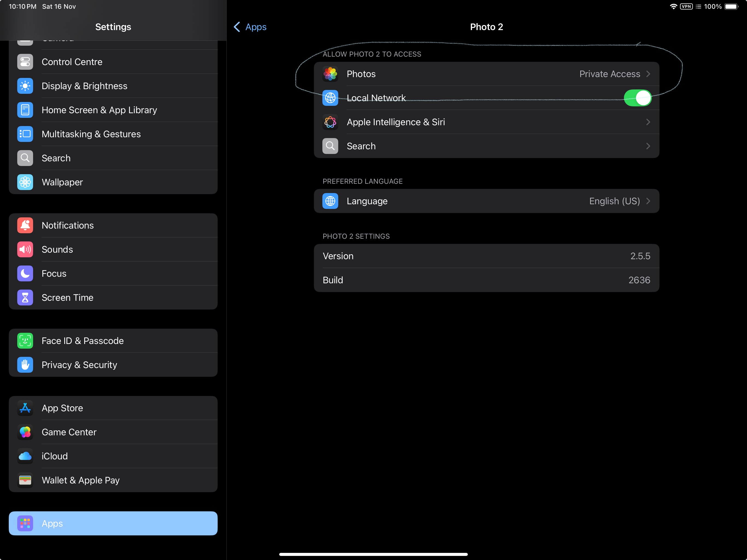Tap the Sounds speaker icon
This screenshot has width=747, height=560.
(x=25, y=249)
